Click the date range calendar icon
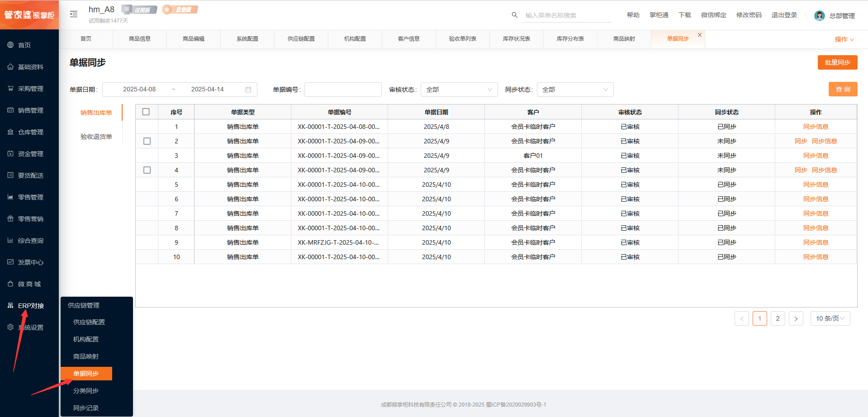The height and width of the screenshot is (417, 868). click(x=248, y=90)
